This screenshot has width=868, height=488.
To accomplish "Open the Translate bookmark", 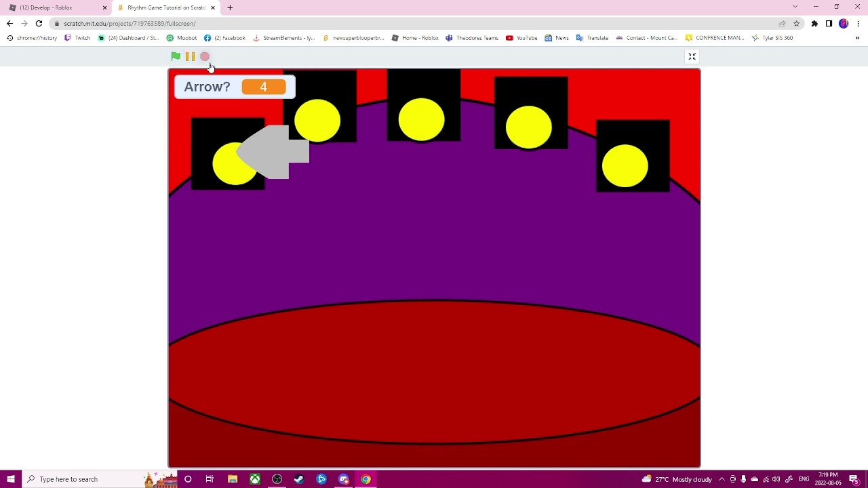I will point(592,38).
